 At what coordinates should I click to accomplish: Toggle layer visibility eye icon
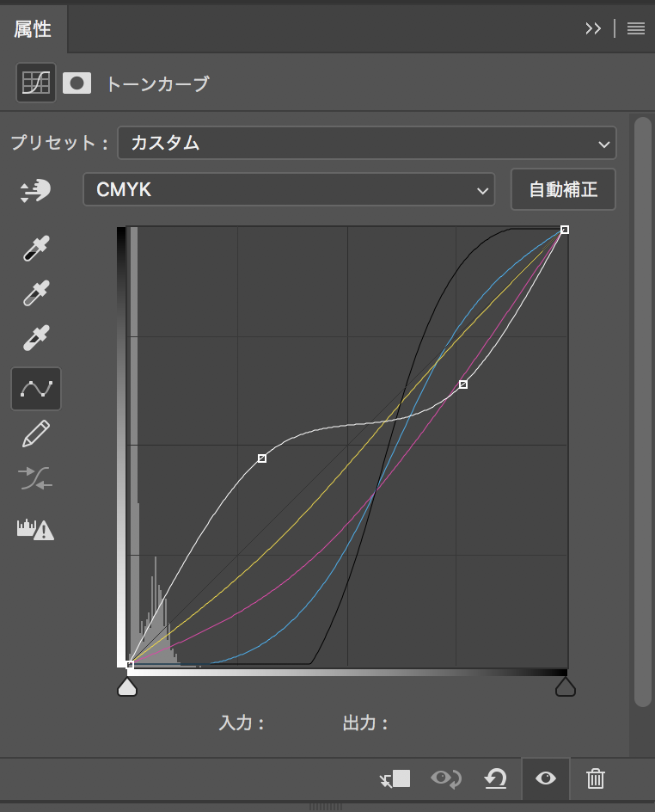coord(545,779)
